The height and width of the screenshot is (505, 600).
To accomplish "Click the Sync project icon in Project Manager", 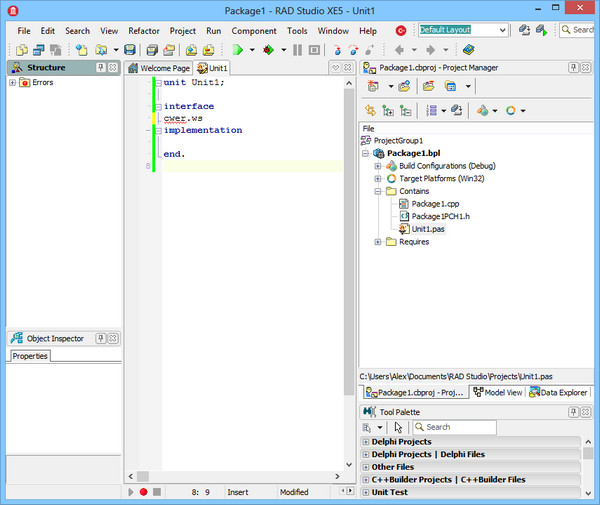I will point(370,110).
